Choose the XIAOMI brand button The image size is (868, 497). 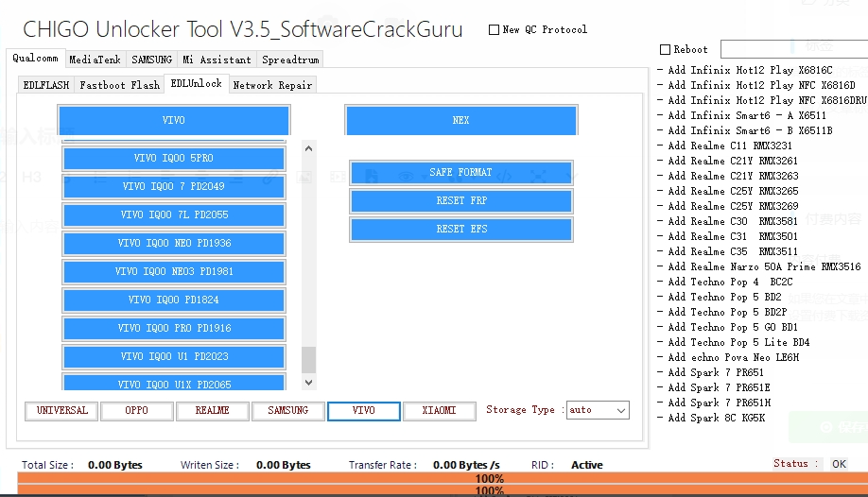tap(439, 411)
